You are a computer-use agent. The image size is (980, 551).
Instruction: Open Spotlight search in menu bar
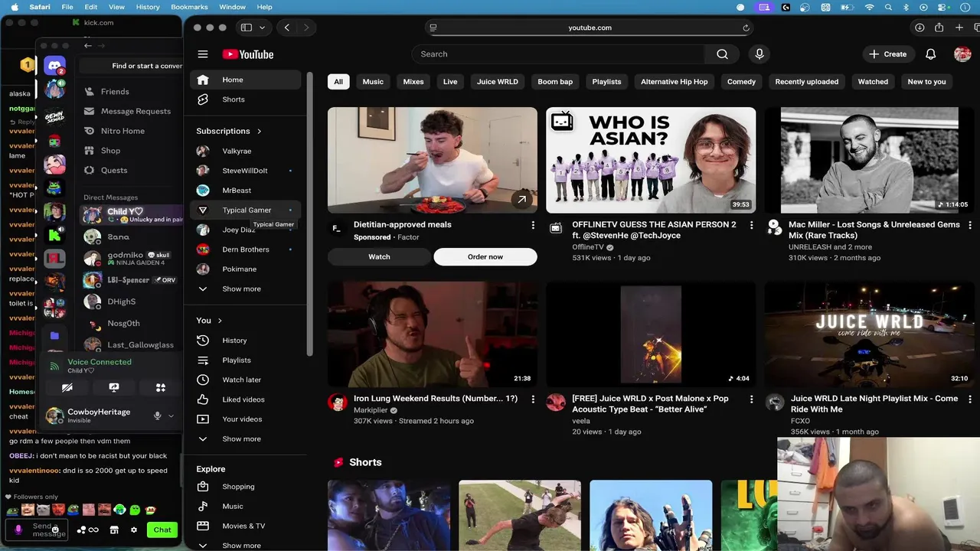pyautogui.click(x=888, y=7)
